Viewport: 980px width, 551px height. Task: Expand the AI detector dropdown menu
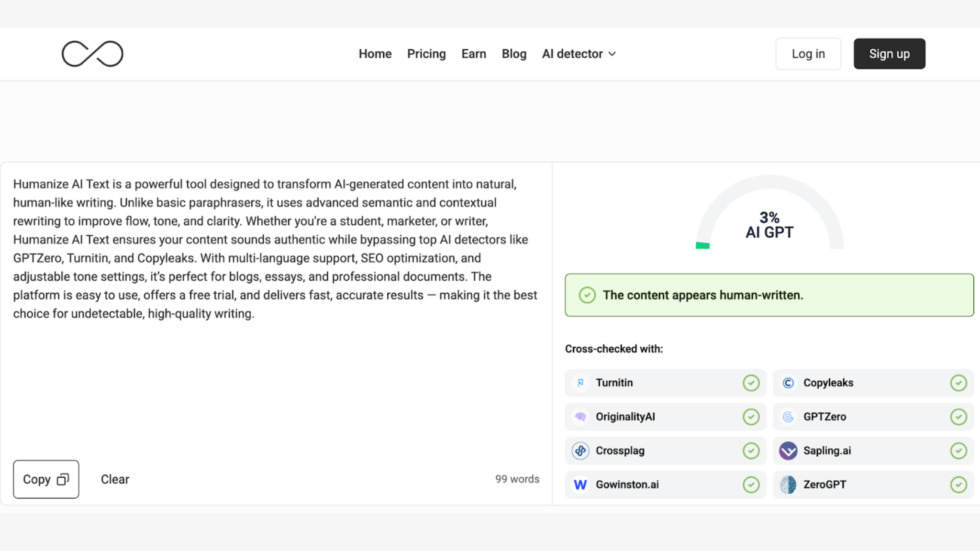tap(579, 54)
